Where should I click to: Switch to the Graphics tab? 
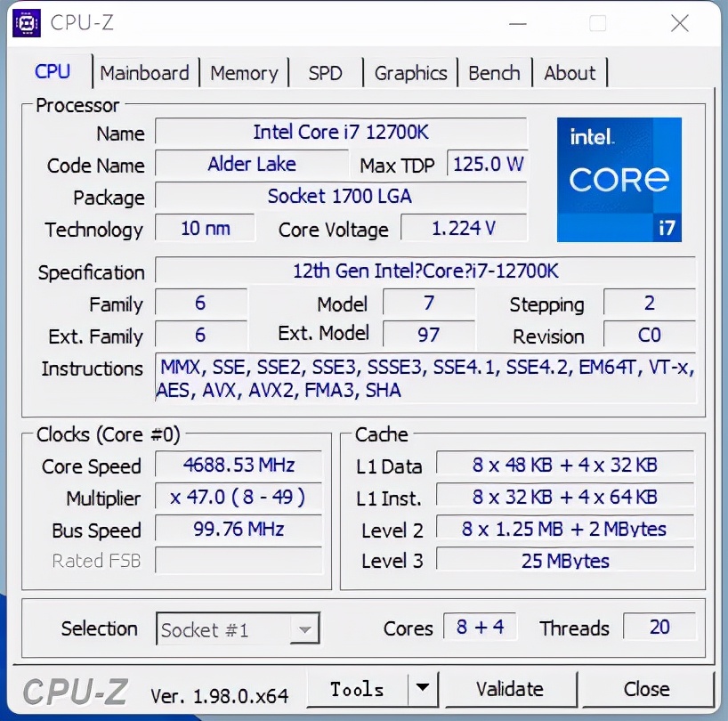(x=411, y=73)
